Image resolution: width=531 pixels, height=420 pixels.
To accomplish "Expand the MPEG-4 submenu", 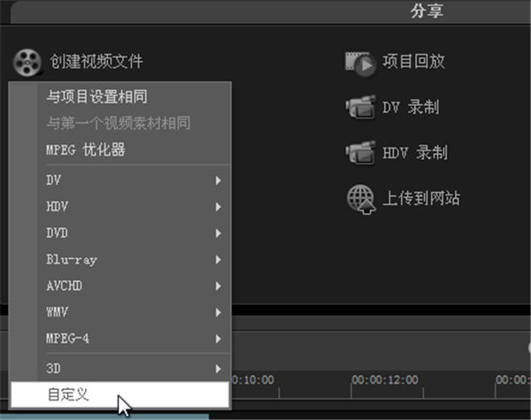I will pos(120,339).
